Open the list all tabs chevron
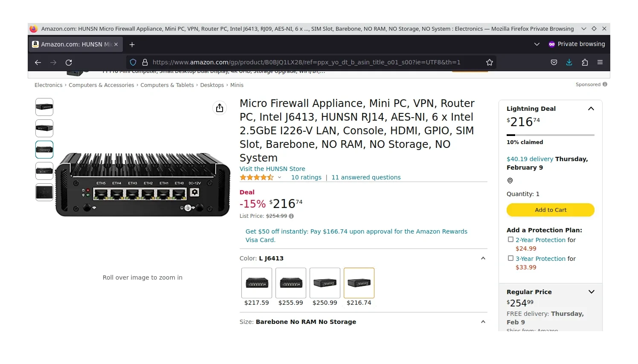638x364 pixels. (x=537, y=44)
